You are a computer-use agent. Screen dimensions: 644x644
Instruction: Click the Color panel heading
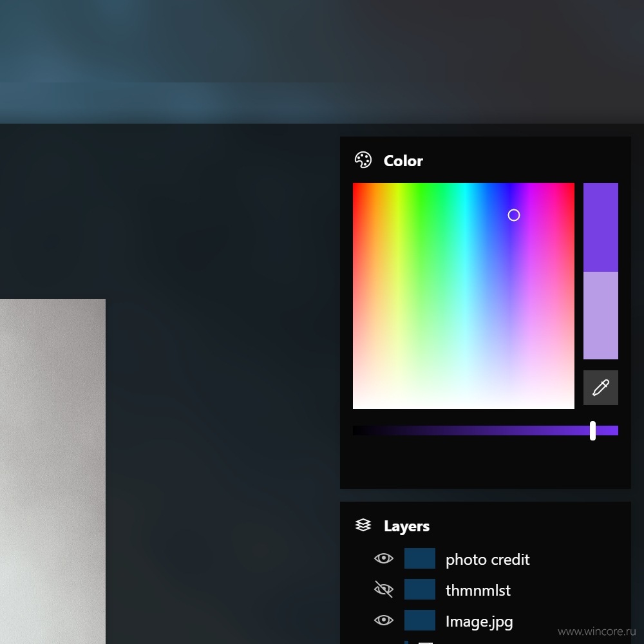point(403,161)
